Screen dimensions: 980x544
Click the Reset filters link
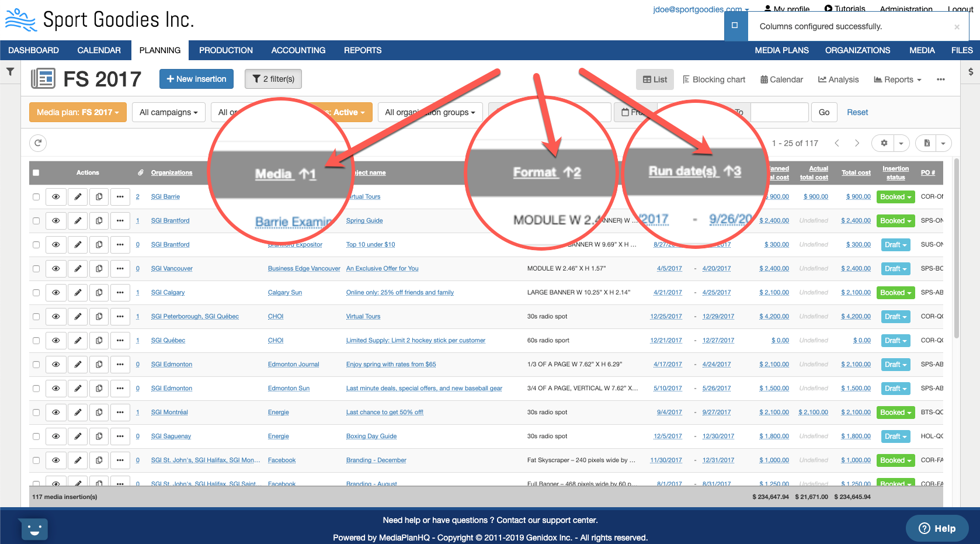[x=857, y=112]
